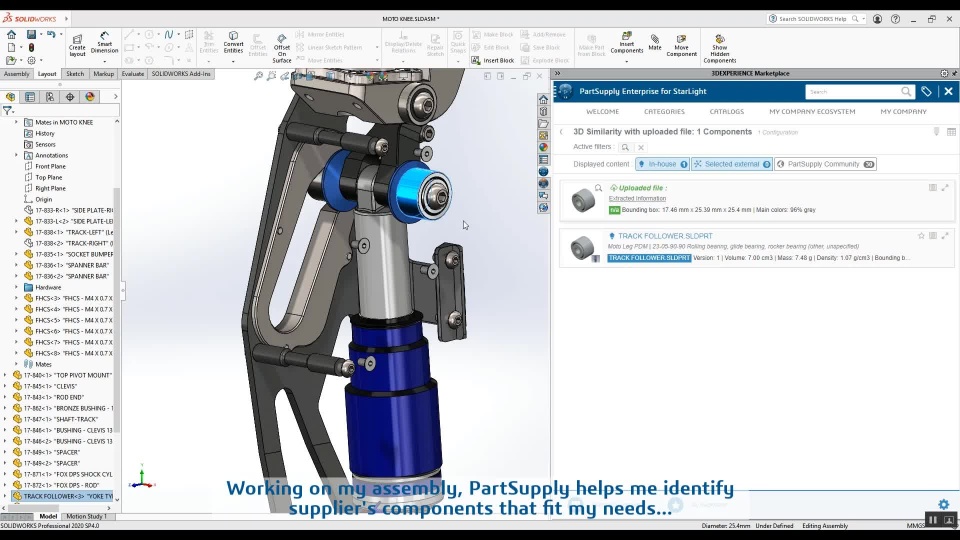Open the PropertyManager tab icon

click(x=30, y=97)
